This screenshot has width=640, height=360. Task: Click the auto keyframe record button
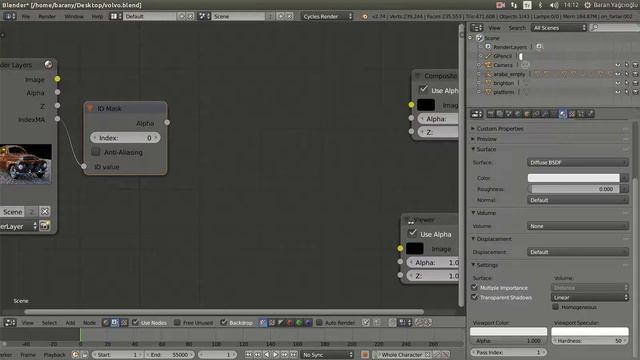[365, 355]
